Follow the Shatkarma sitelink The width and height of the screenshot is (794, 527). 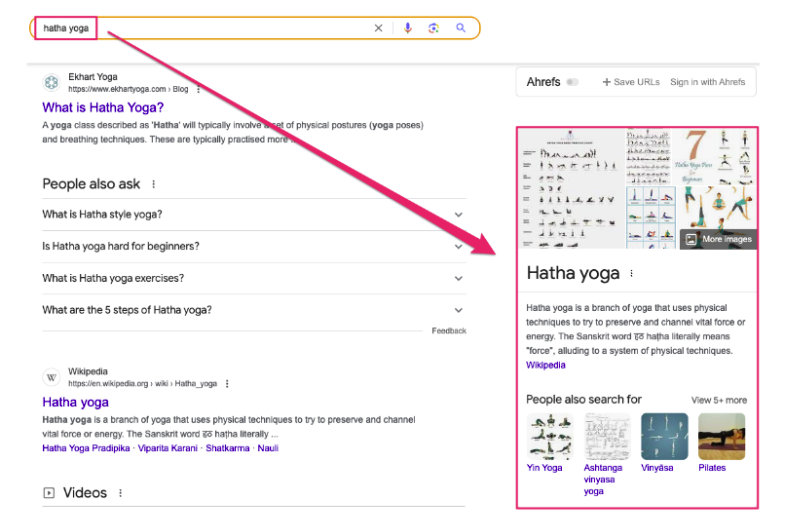pos(227,448)
